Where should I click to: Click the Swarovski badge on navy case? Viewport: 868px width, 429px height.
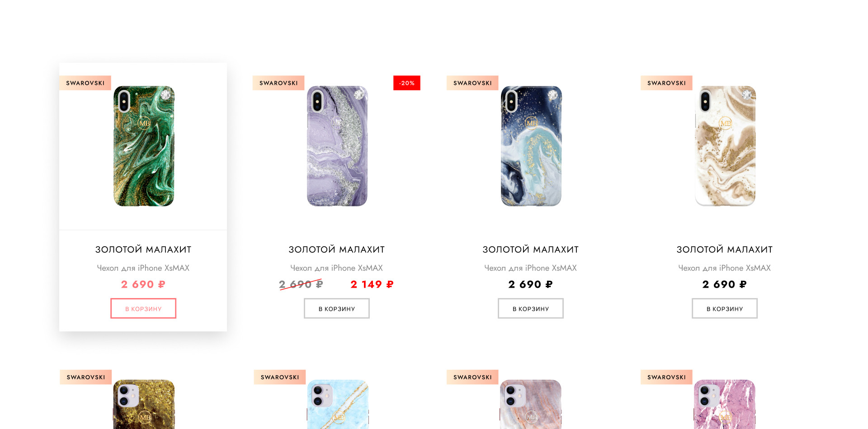click(472, 83)
